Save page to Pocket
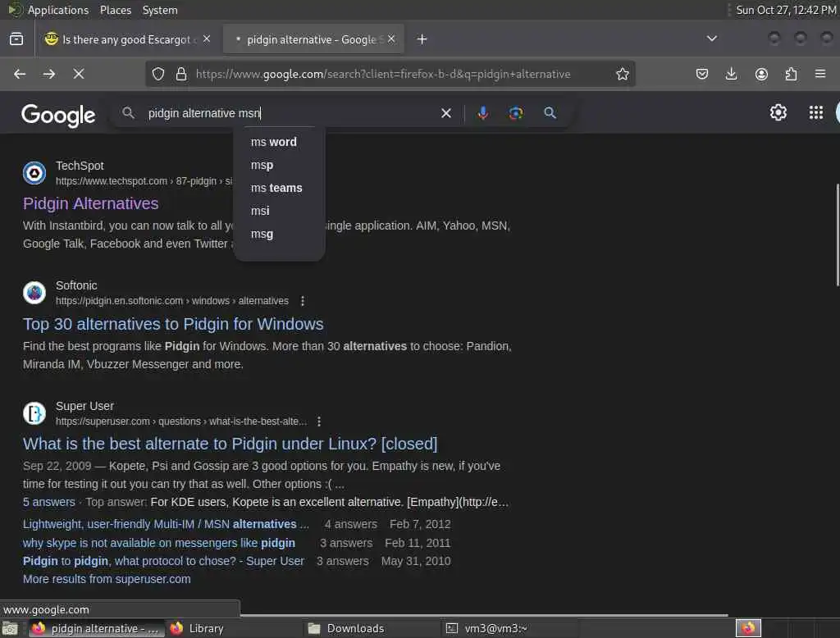Screen dimensions: 840x638 (702, 74)
